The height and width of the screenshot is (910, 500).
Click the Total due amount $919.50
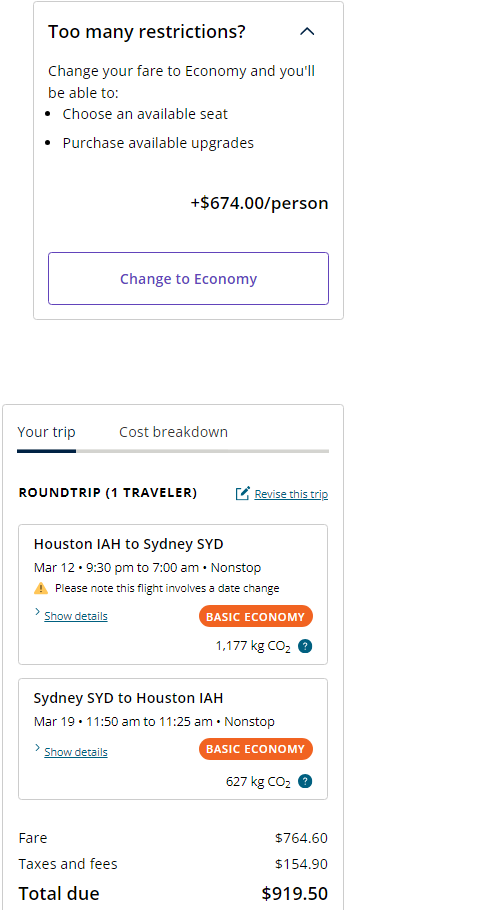pyautogui.click(x=295, y=893)
